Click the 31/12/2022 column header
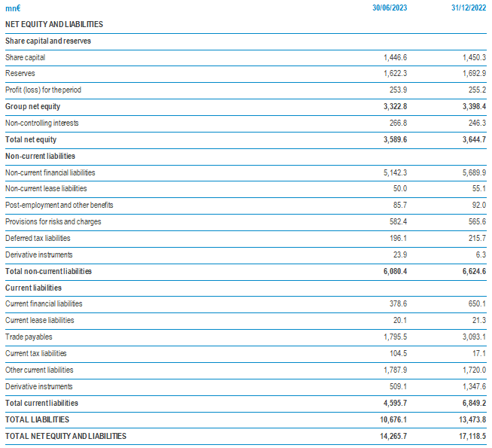Screen dimensions: 492x448 tap(469, 8)
